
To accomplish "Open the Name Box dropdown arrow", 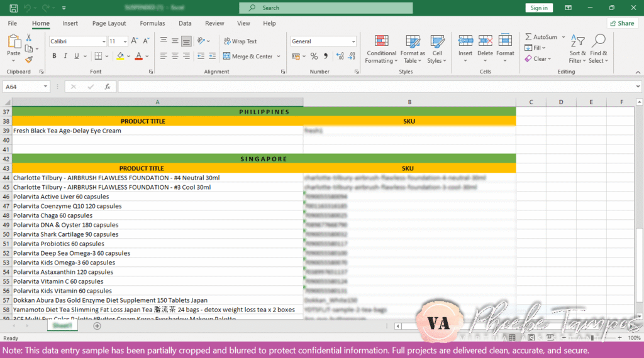I will tap(45, 87).
